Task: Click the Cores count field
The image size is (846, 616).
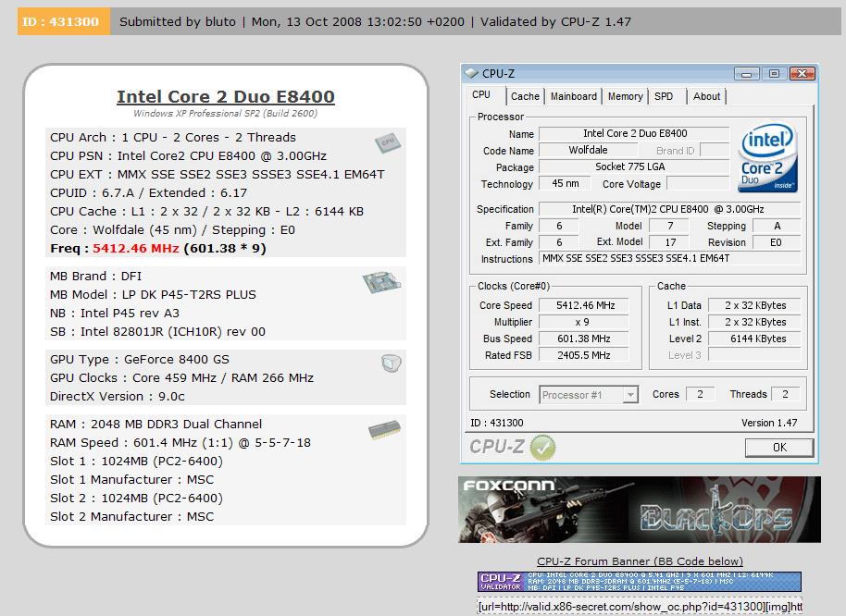Action: (x=700, y=395)
